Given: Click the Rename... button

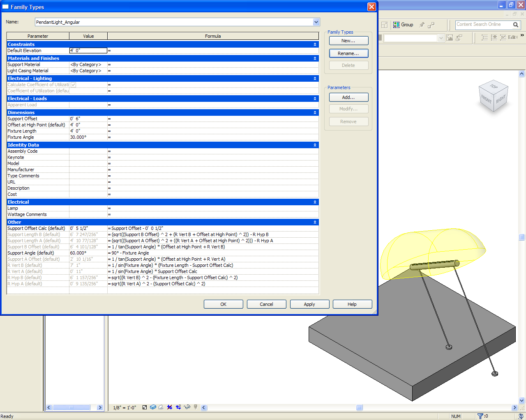Looking at the screenshot, I should click(348, 53).
